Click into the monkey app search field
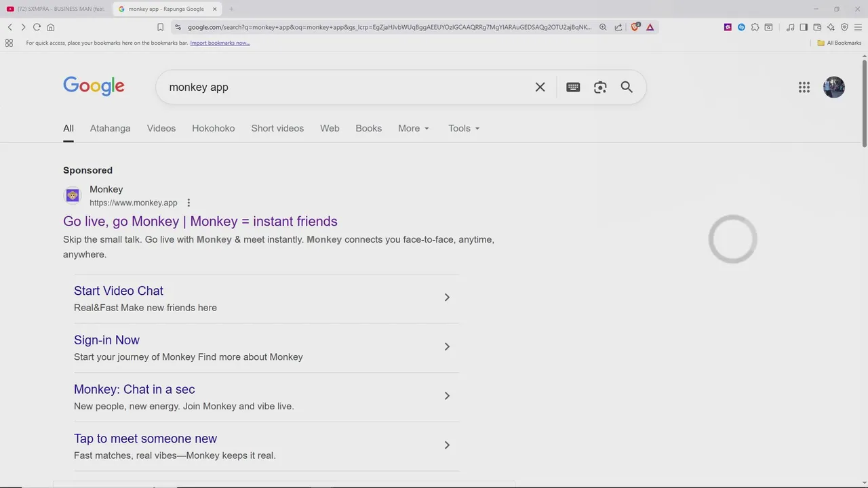 [346, 87]
